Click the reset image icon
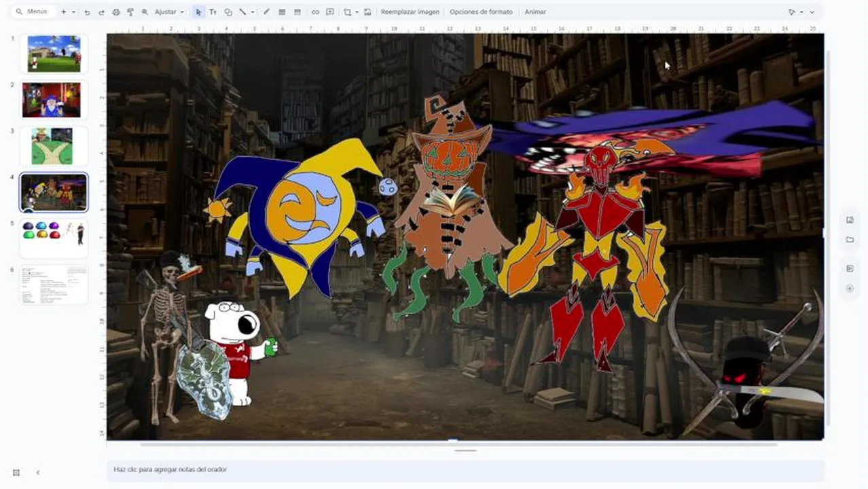Screen dimensions: 868x489 pos(367,12)
